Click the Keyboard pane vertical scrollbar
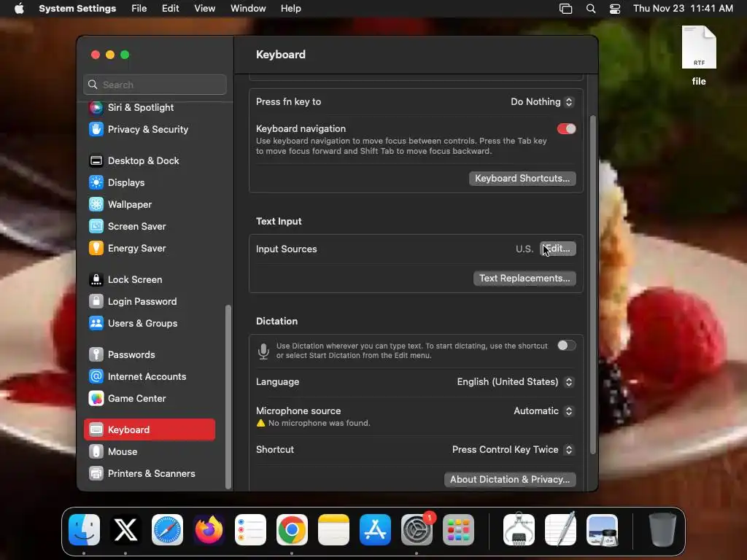 [592, 285]
